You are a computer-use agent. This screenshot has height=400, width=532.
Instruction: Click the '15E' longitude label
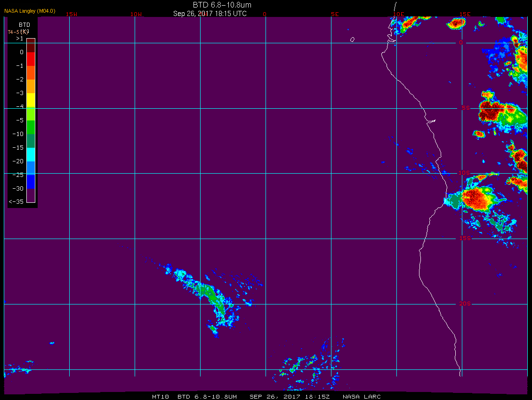(x=465, y=14)
